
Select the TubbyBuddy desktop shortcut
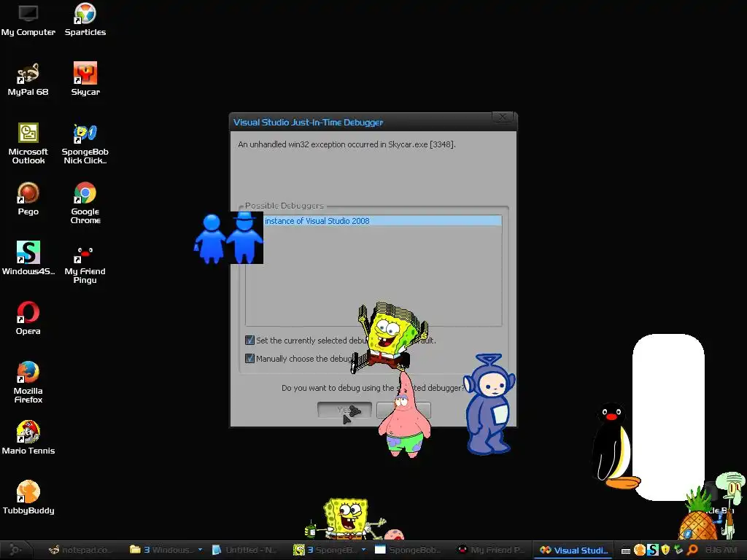click(28, 497)
